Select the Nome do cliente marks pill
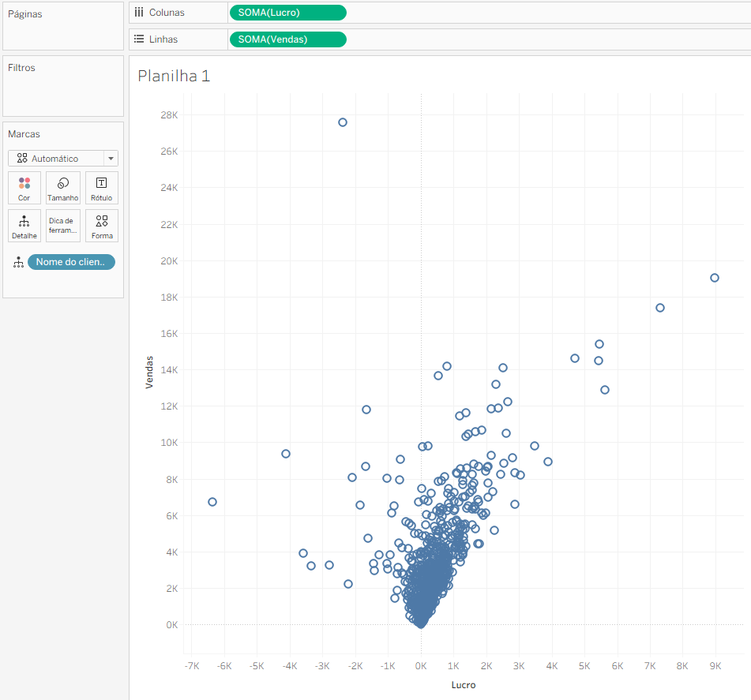 tap(71, 262)
